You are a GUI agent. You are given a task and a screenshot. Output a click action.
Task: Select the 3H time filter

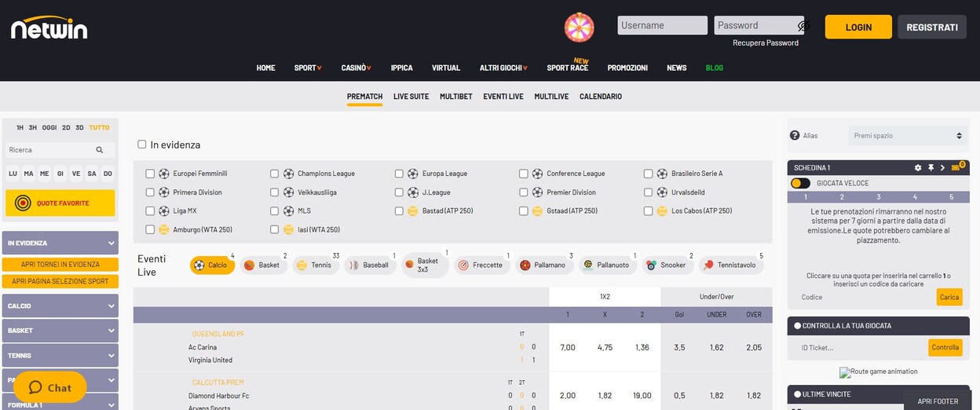33,127
